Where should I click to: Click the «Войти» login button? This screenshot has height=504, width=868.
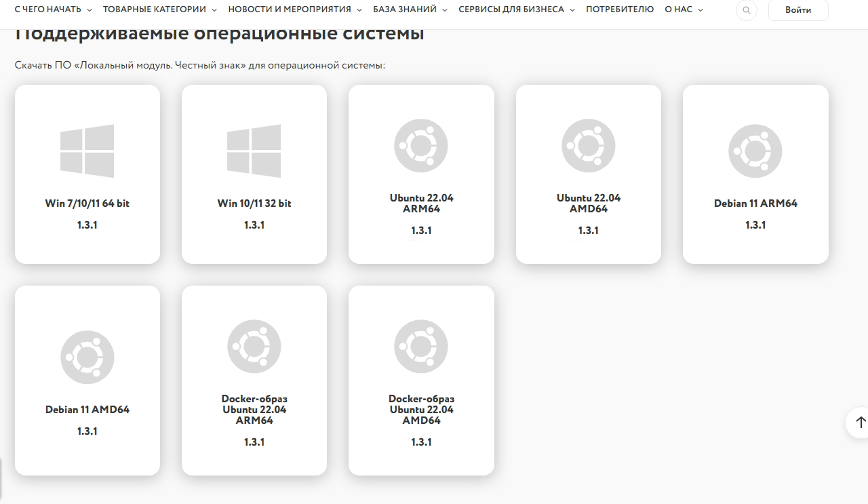(x=798, y=10)
